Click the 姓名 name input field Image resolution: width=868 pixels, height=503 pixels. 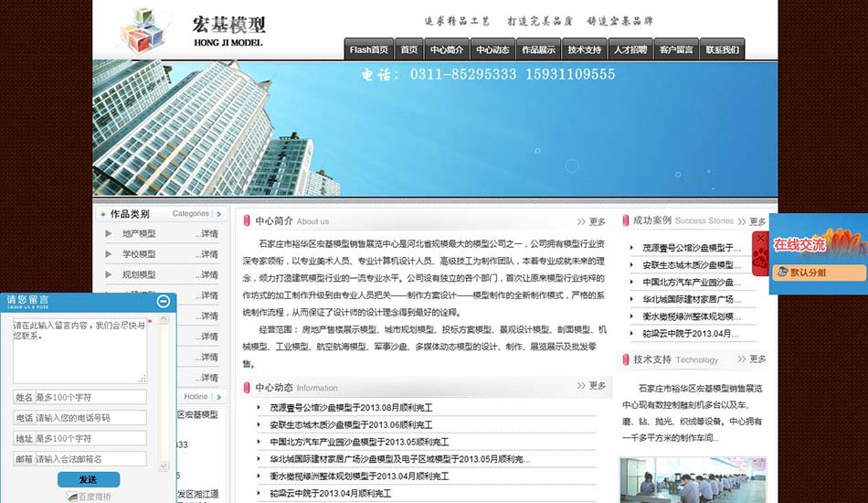[x=90, y=397]
